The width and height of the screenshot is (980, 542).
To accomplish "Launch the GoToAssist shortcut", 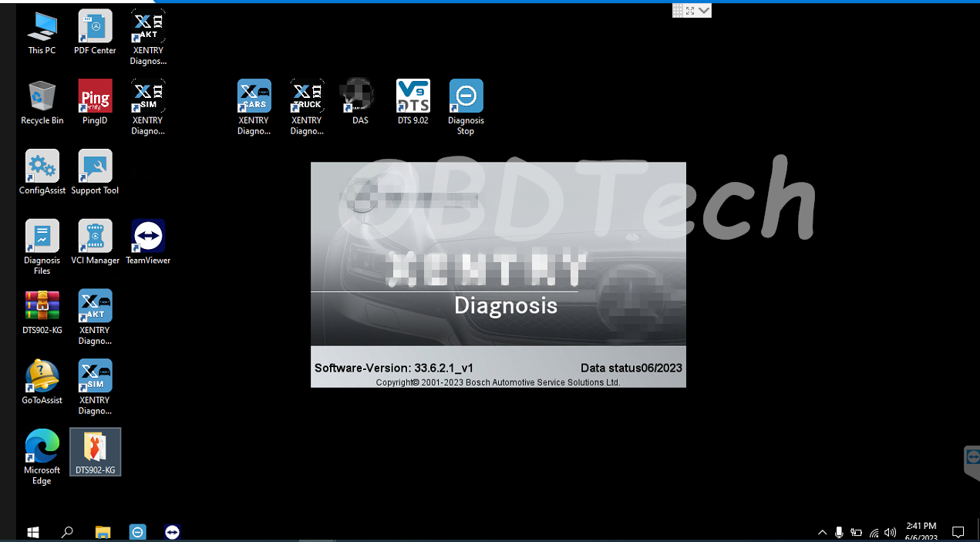I will click(42, 383).
